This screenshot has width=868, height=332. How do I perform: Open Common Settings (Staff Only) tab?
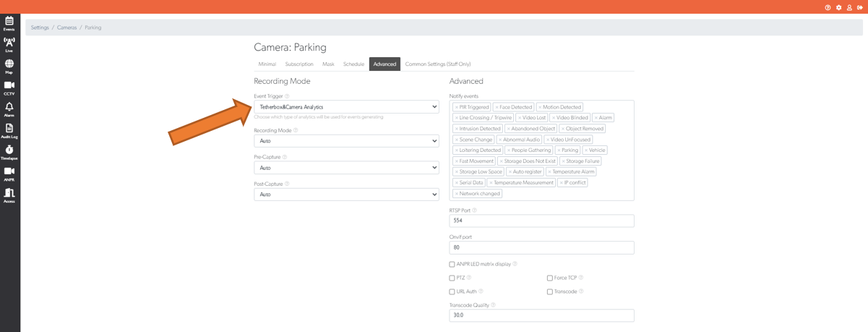(438, 64)
